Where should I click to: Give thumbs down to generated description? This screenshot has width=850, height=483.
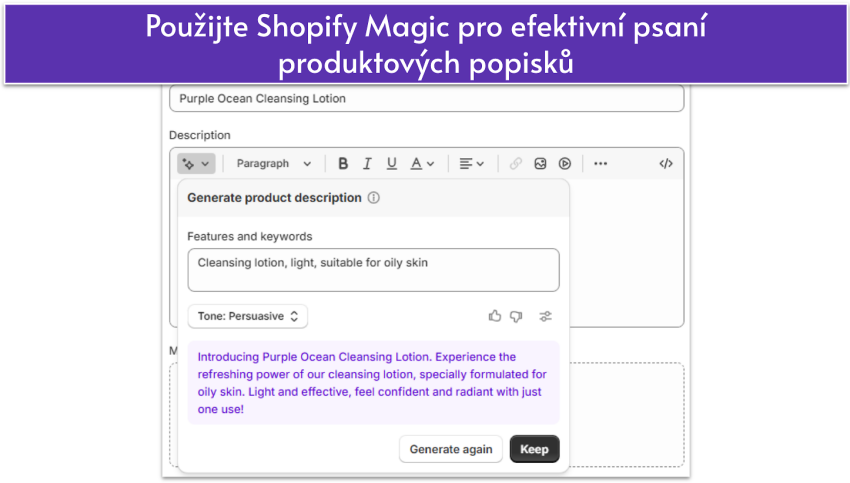coord(516,316)
